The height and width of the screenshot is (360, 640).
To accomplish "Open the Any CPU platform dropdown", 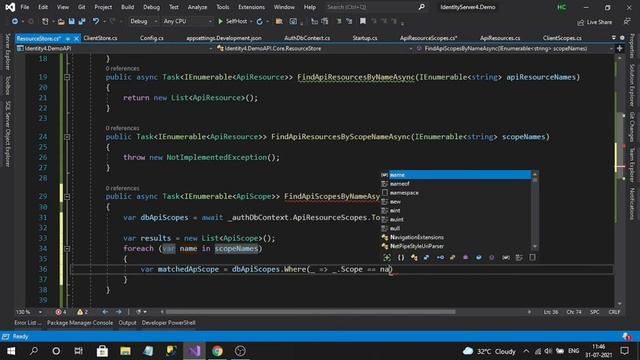I will tap(187, 21).
